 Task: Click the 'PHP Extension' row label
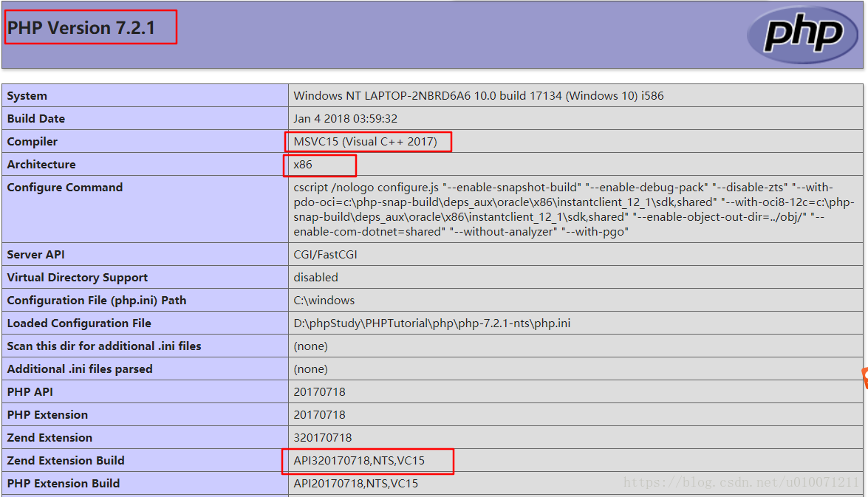[x=47, y=414]
